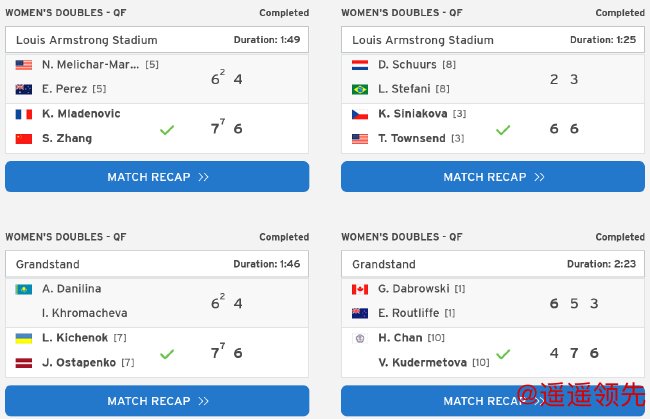This screenshot has width=650, height=419.
Task: Open Match Recap for Chan/Kudermetova match
Action: [x=493, y=401]
